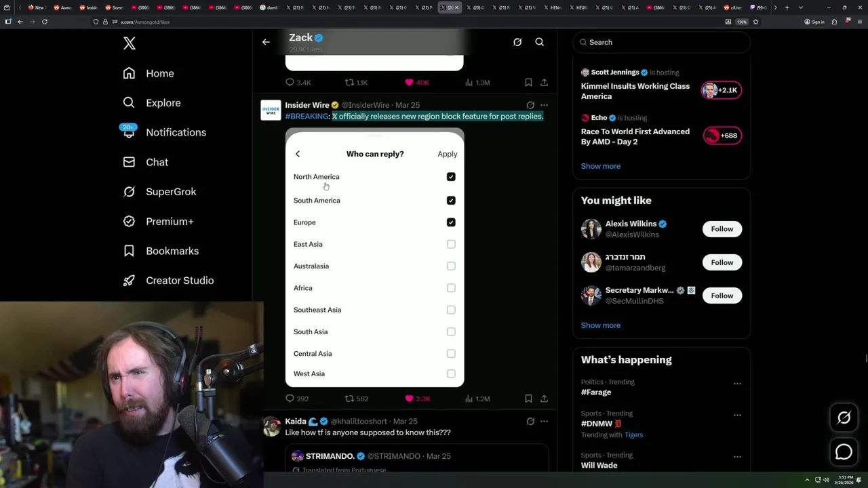
Task: Follow Secretary Markw... @SecMullinDHS
Action: click(x=722, y=296)
